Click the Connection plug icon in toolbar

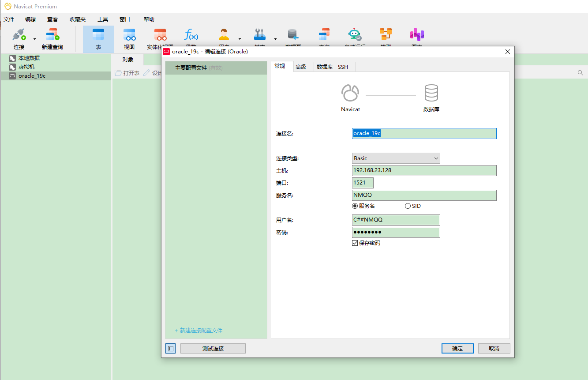click(x=19, y=35)
